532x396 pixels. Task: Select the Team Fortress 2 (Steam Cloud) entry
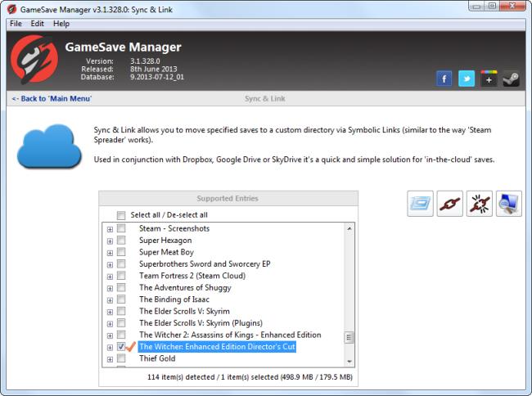click(192, 276)
